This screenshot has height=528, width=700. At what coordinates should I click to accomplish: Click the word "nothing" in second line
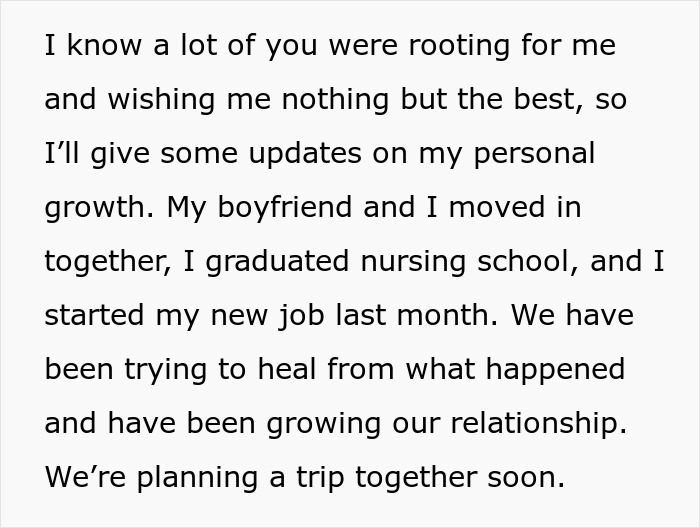(x=335, y=100)
